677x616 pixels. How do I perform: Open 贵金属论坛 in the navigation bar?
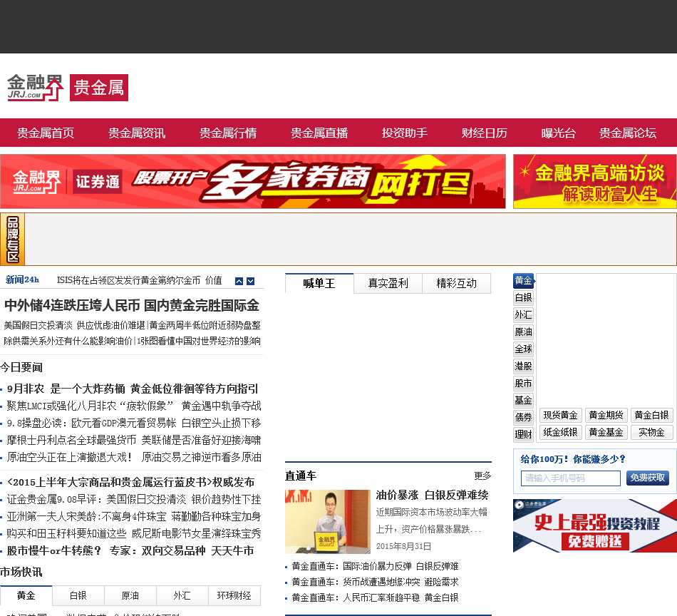tap(627, 133)
